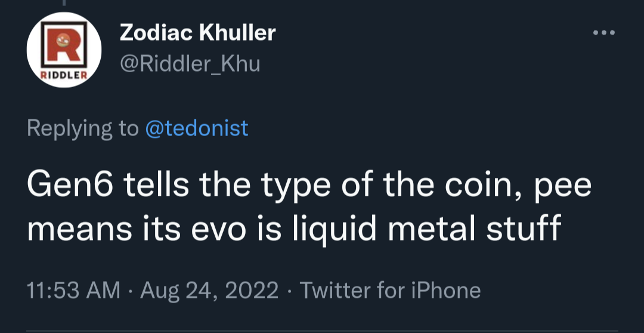Screen dimensions: 644x333
Task: Open the @tedonist mention link
Action: tap(197, 128)
